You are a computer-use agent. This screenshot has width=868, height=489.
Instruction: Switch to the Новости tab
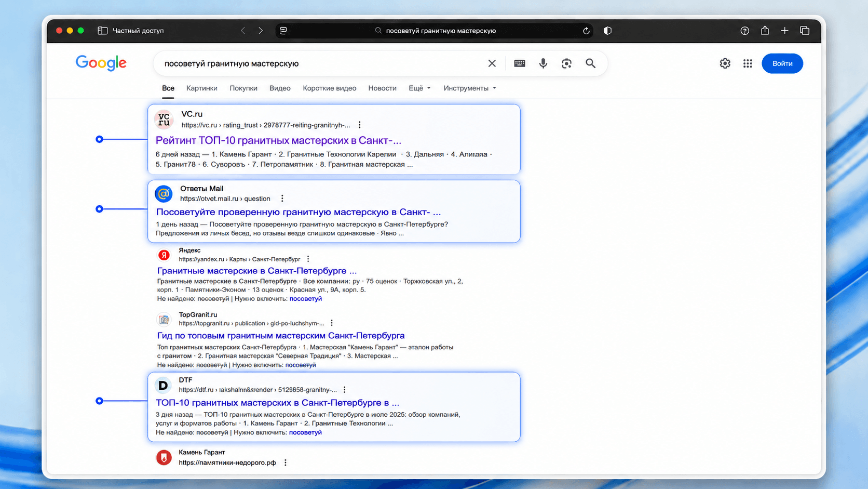point(383,88)
